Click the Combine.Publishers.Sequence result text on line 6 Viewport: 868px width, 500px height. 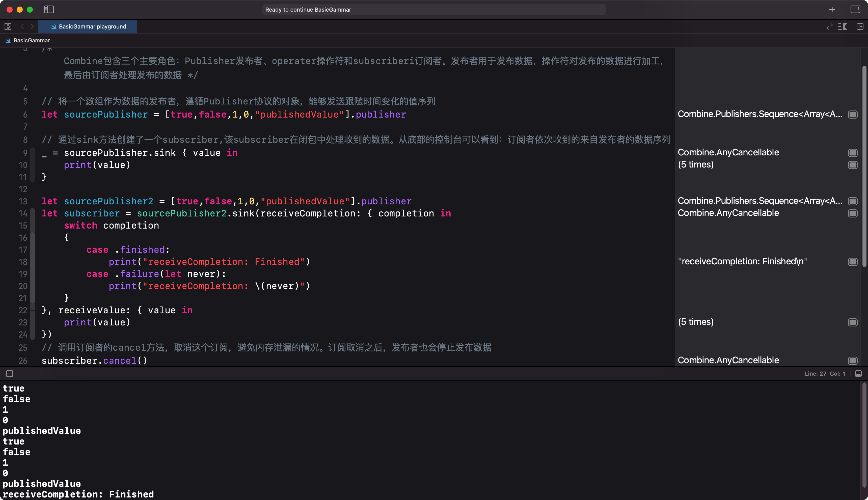click(x=760, y=114)
